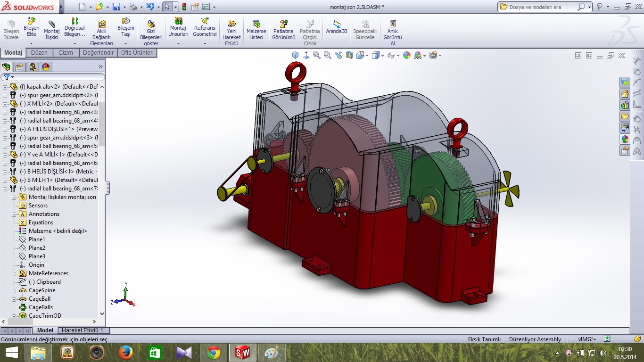The image size is (644, 362).
Task: Select the Sensors item in the tree
Action: tap(38, 206)
